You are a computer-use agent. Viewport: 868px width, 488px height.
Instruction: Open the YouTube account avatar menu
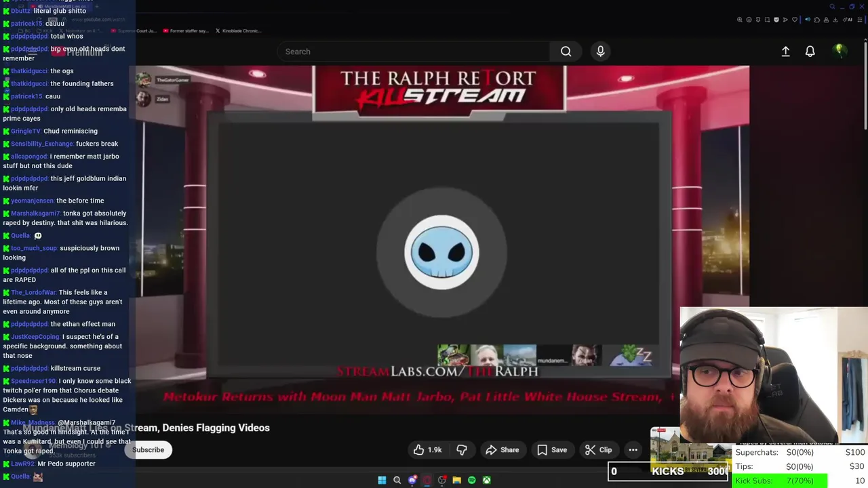pos(840,51)
